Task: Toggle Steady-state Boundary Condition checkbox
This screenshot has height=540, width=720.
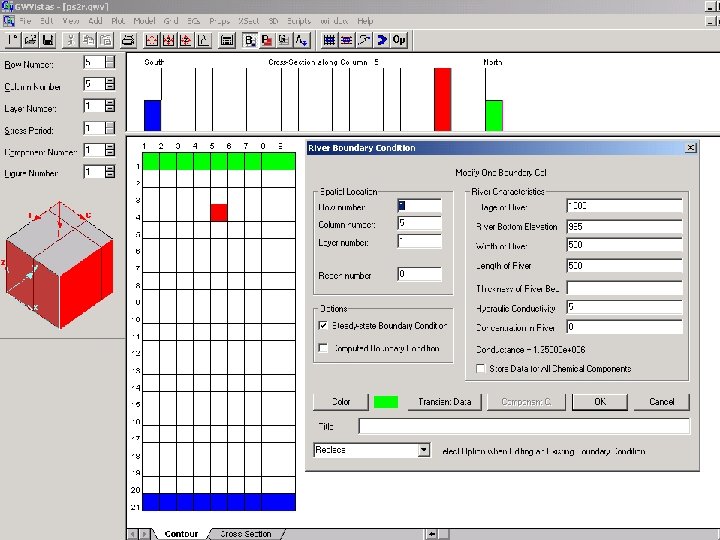Action: pyautogui.click(x=323, y=326)
